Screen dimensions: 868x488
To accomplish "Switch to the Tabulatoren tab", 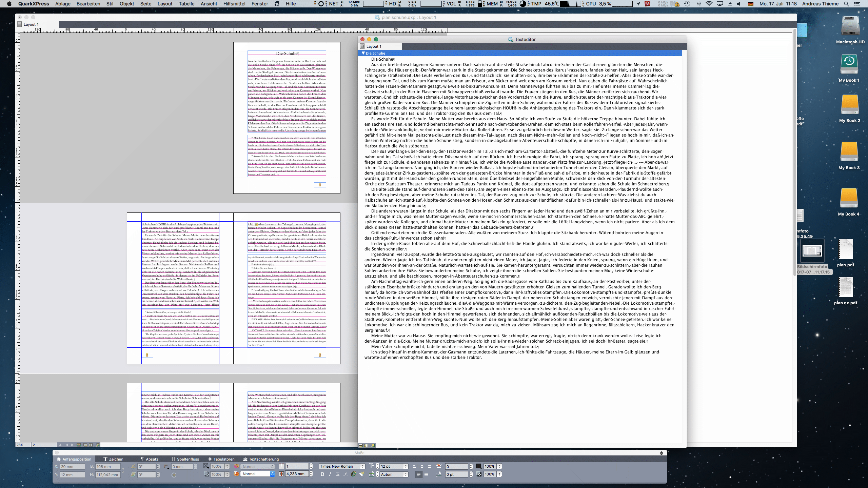I will (221, 459).
